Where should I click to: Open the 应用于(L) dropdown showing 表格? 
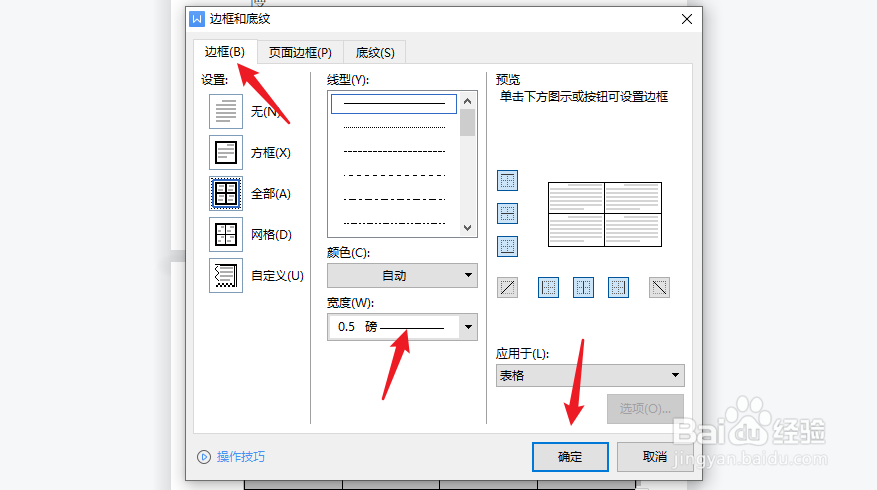tap(590, 375)
